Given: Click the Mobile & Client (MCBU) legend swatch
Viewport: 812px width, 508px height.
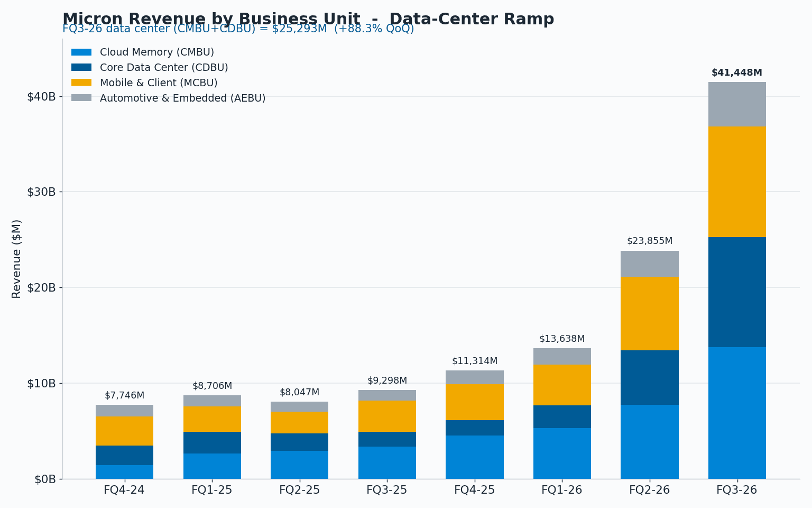Looking at the screenshot, I should pyautogui.click(x=81, y=83).
